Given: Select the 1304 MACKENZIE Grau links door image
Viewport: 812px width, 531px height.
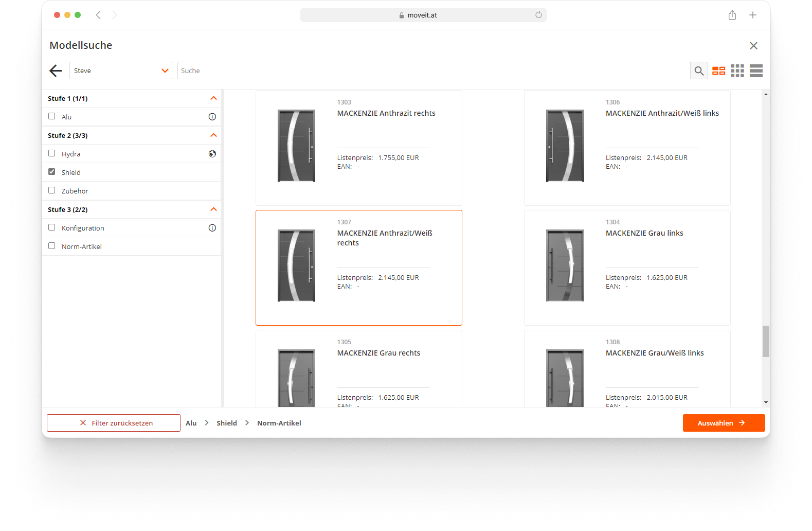Looking at the screenshot, I should [565, 265].
